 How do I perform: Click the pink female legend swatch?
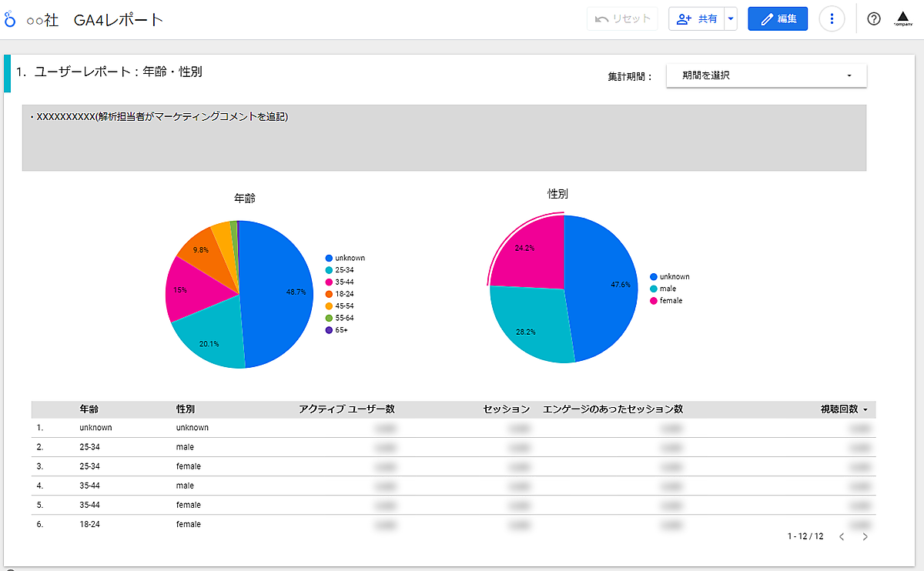(654, 301)
